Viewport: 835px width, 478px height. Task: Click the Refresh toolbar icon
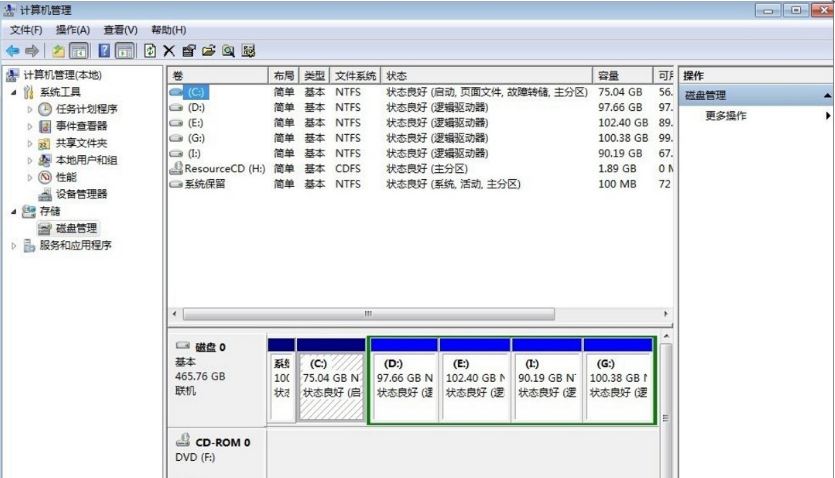click(151, 50)
